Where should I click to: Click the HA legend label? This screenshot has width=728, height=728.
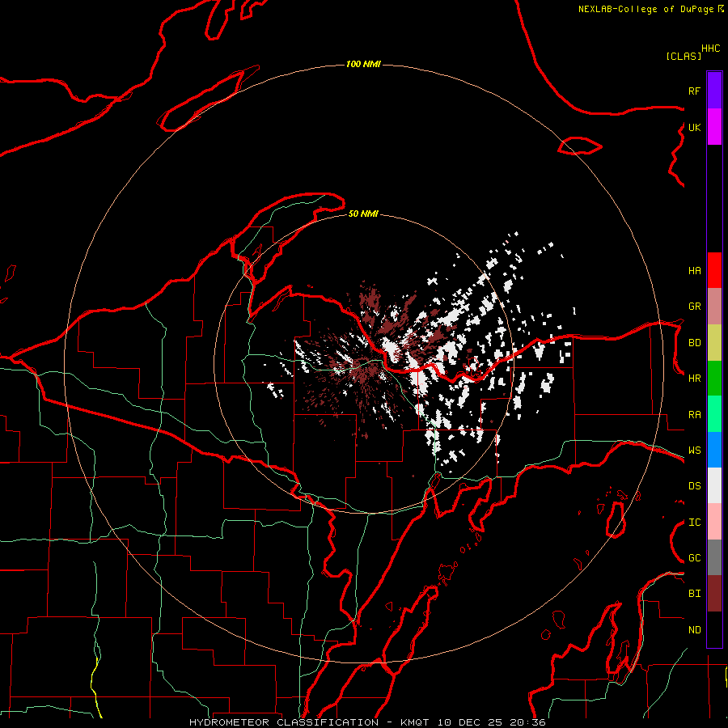coord(694,270)
